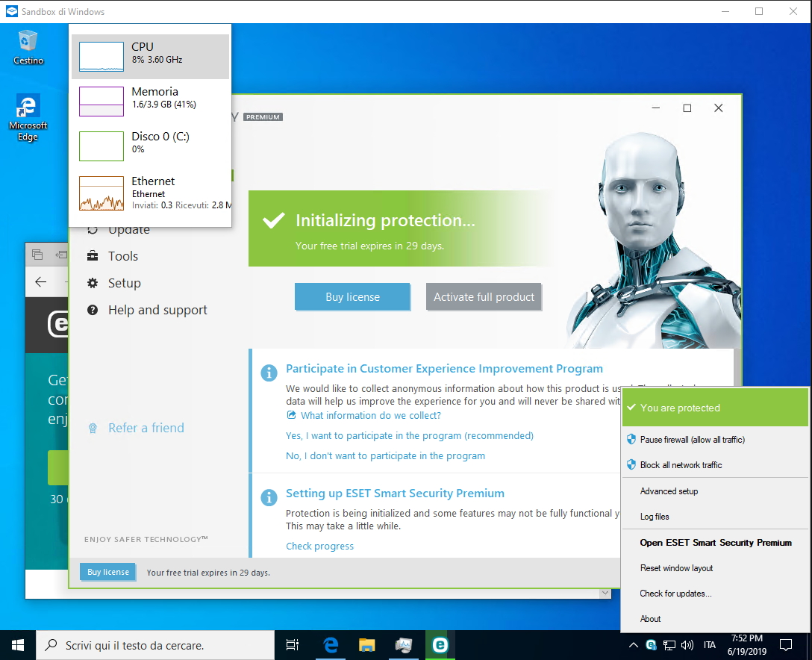The height and width of the screenshot is (660, 812).
Task: Click the back arrow in the browser window
Action: [40, 281]
